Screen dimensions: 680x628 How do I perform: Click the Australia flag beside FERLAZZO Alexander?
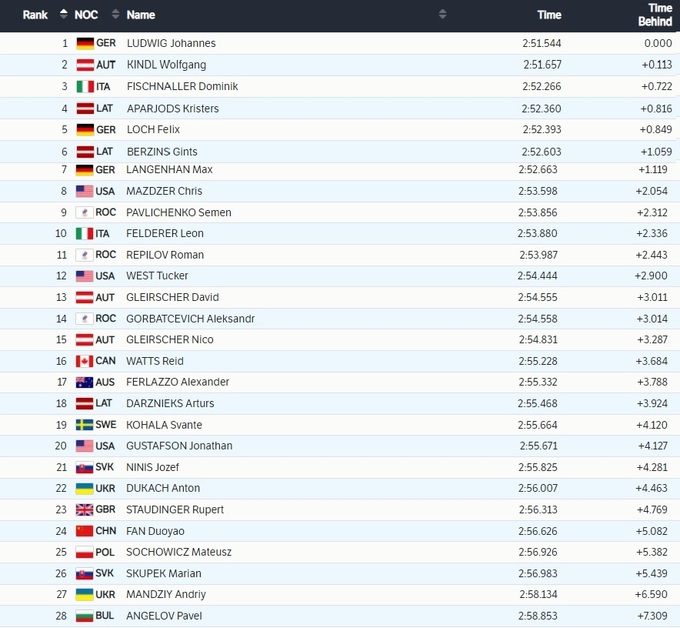click(x=85, y=382)
